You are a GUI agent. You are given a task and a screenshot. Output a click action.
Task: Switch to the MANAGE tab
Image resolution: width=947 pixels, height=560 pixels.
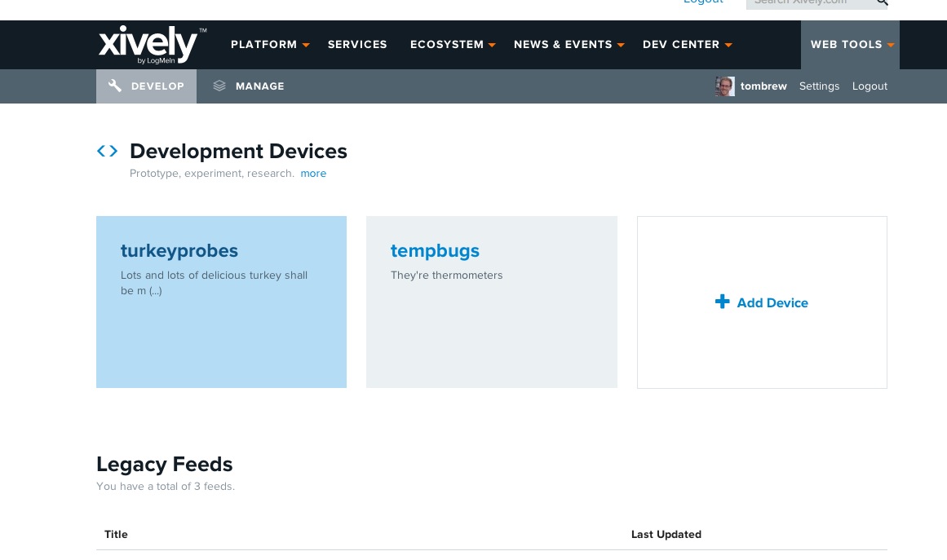[259, 86]
